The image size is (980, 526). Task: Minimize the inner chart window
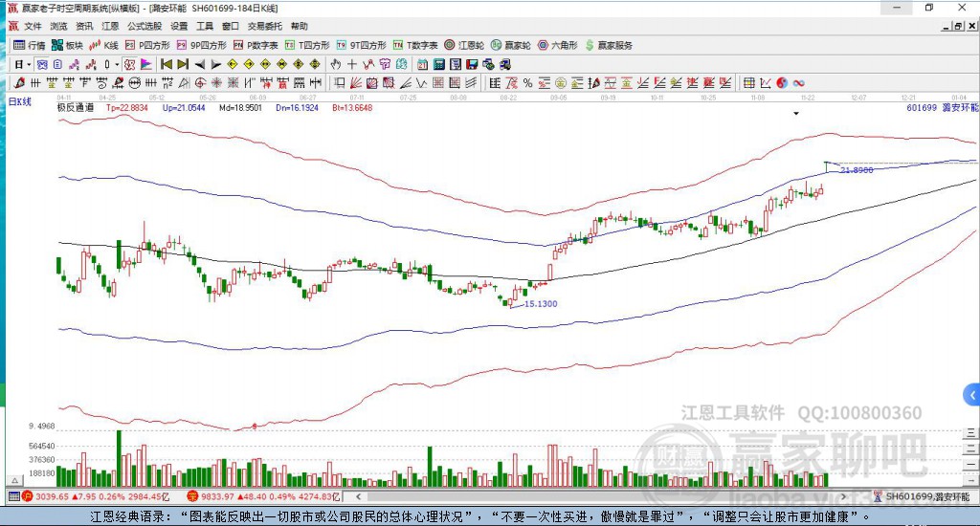click(x=947, y=26)
